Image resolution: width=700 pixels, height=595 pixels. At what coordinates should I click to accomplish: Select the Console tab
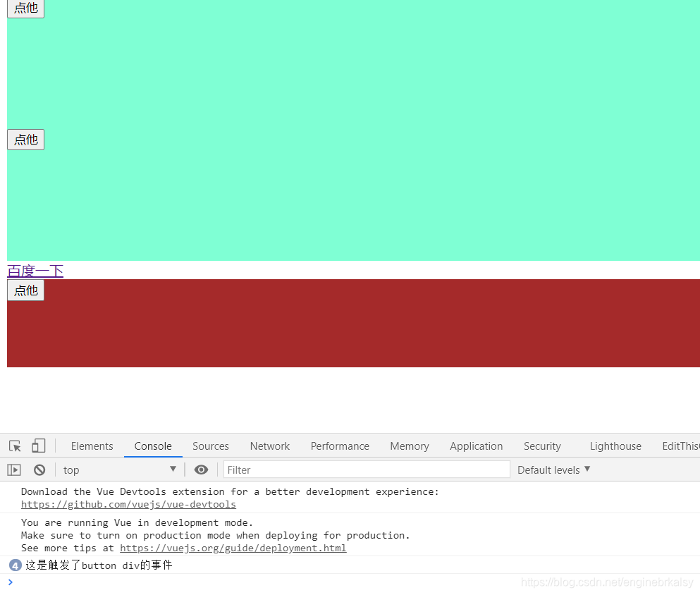[153, 446]
